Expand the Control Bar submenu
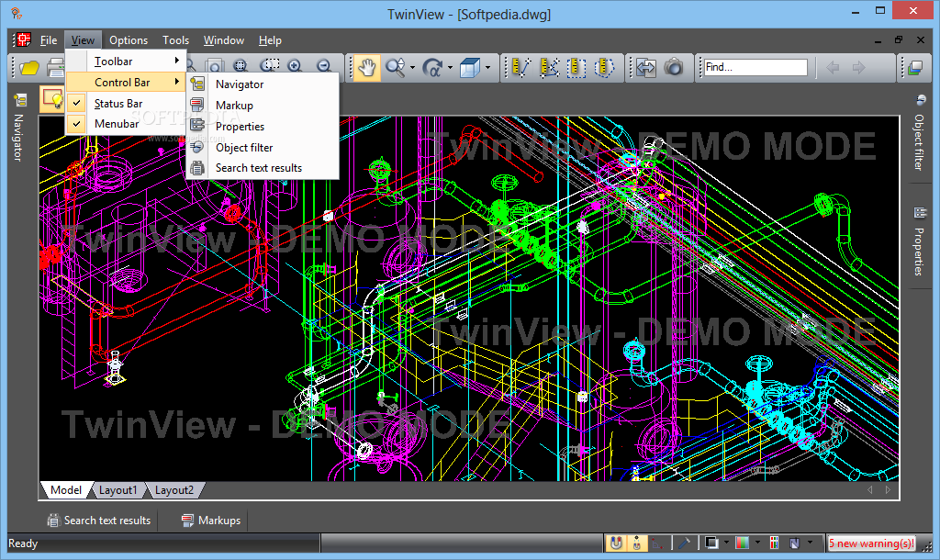This screenshot has height=560, width=940. [x=126, y=82]
